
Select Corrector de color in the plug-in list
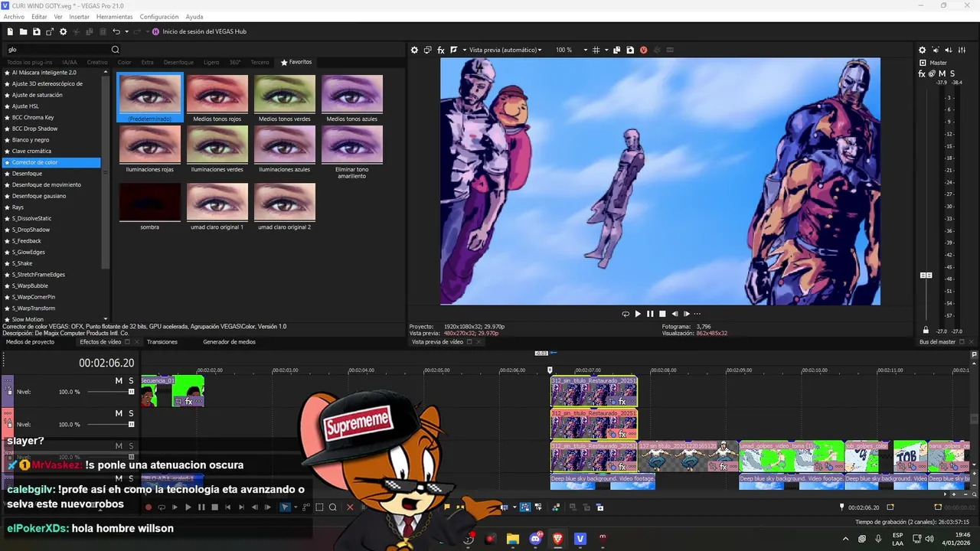pos(51,162)
